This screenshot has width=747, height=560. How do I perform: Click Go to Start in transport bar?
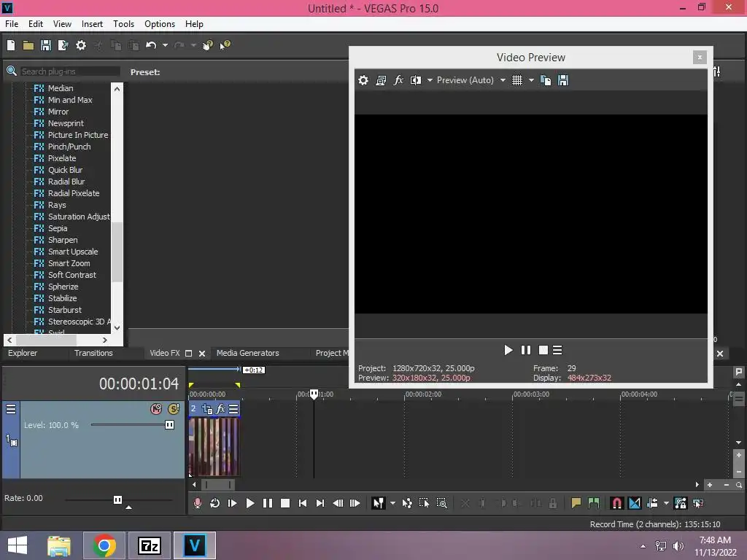pos(303,503)
